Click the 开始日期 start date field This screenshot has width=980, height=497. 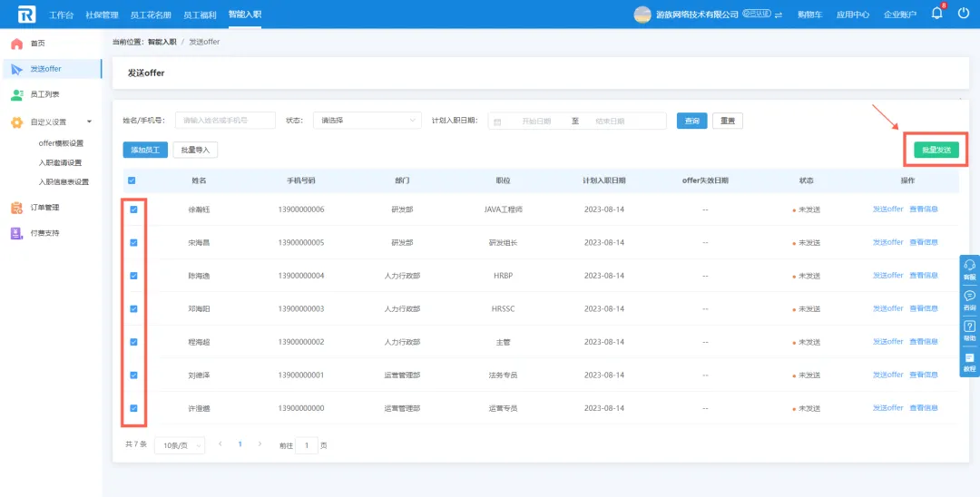click(x=536, y=122)
